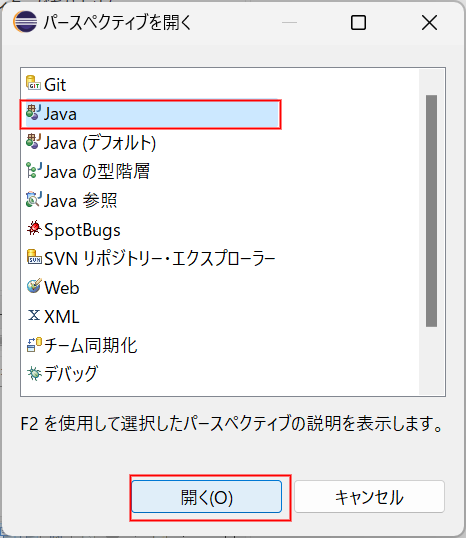Cancel the dialog with キャンセル button
The height and width of the screenshot is (538, 466).
[369, 497]
